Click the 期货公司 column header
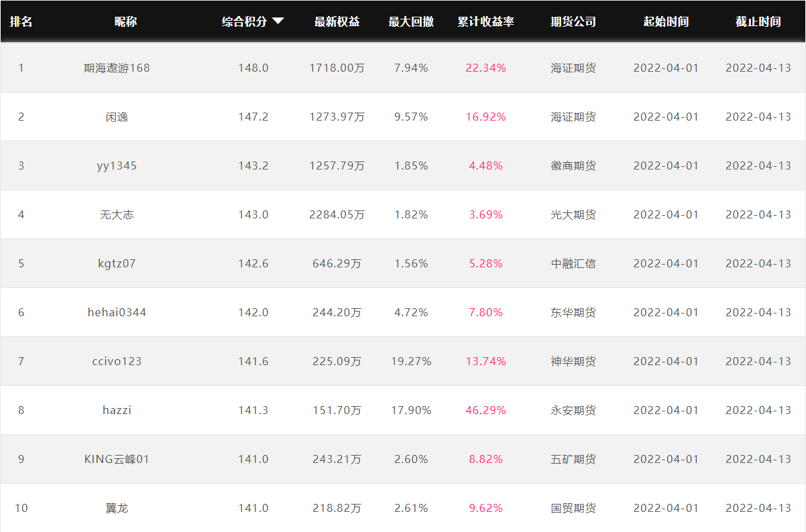The image size is (806, 532). (573, 21)
